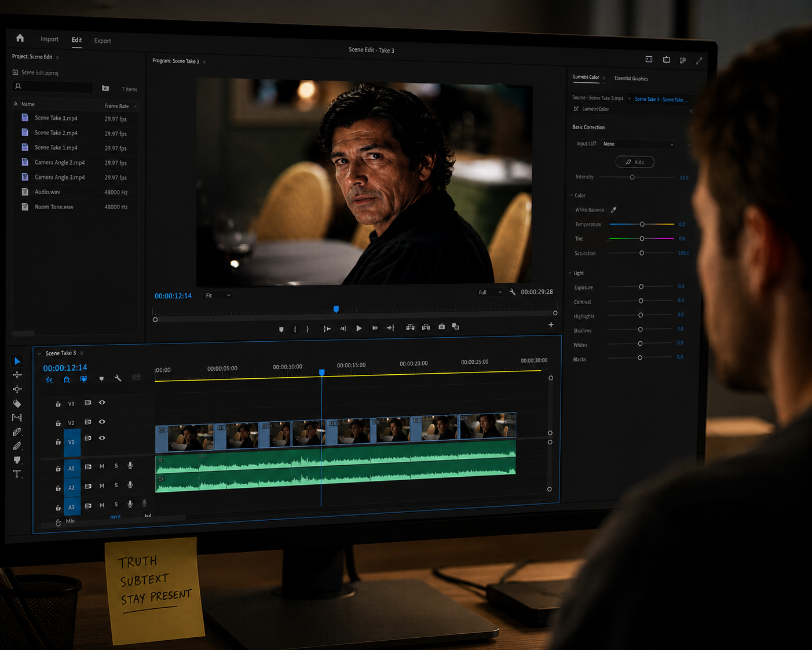This screenshot has width=812, height=650.
Task: Mute track A3
Action: (x=102, y=506)
